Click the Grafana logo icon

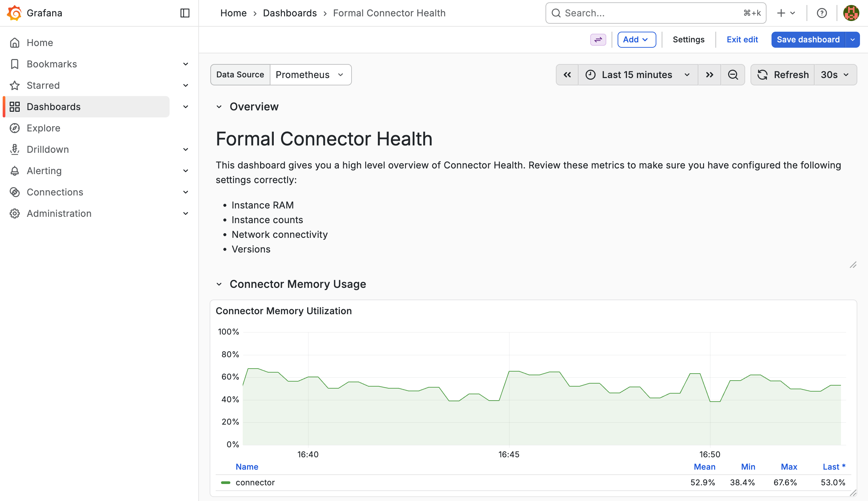click(14, 13)
